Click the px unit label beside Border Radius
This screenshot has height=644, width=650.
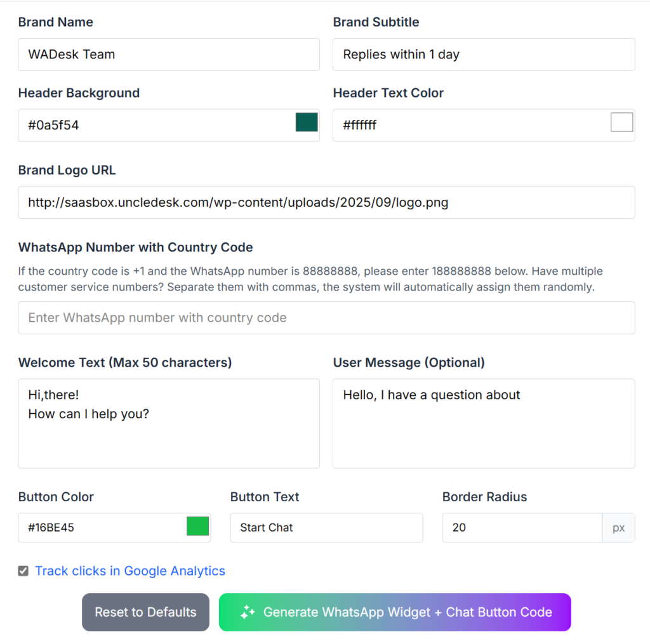[619, 527]
